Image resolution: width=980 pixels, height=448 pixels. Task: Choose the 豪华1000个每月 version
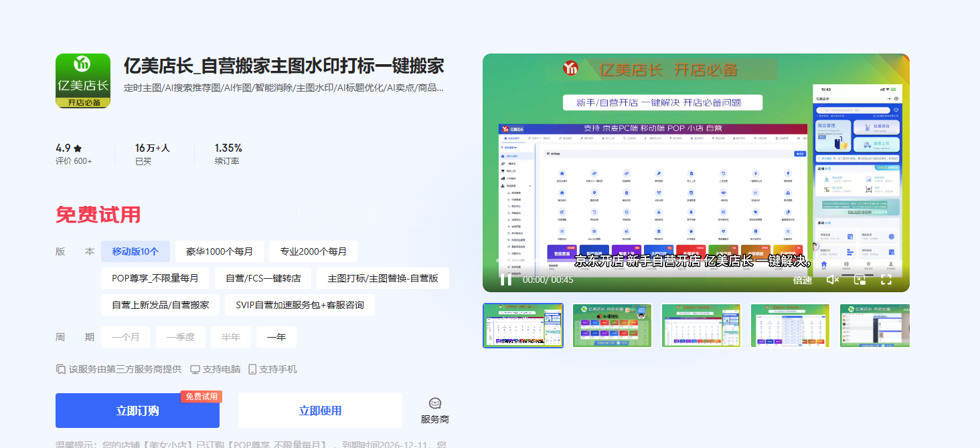(220, 251)
